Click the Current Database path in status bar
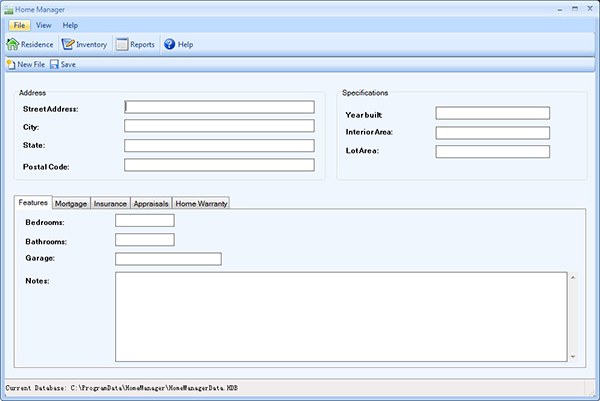Viewport: 600px width, 401px height. [122, 388]
